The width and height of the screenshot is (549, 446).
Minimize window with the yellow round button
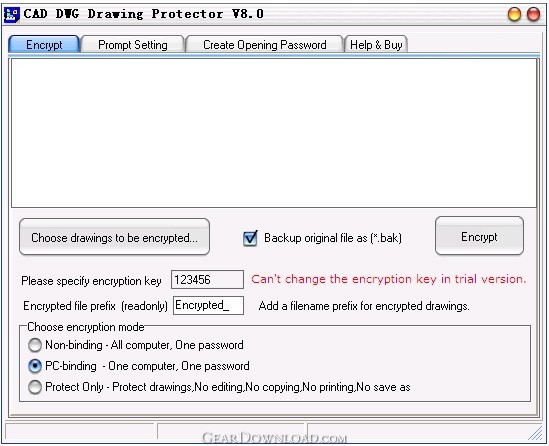(x=514, y=14)
